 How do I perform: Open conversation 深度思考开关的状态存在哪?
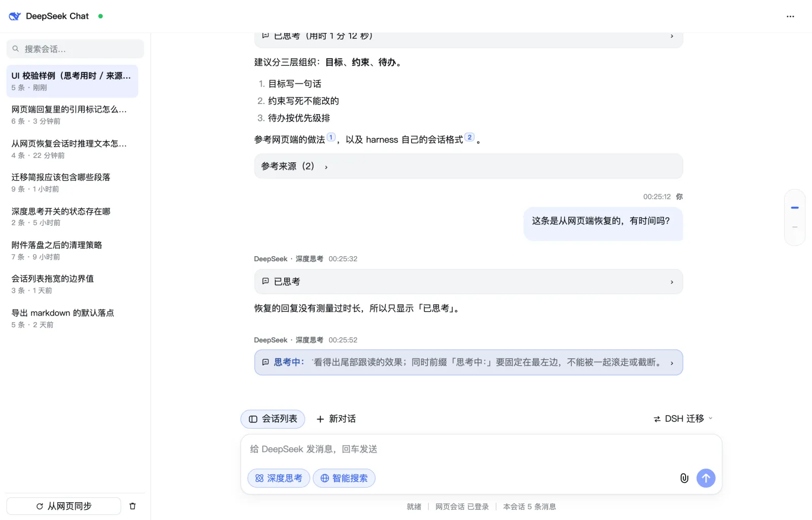[72, 217]
